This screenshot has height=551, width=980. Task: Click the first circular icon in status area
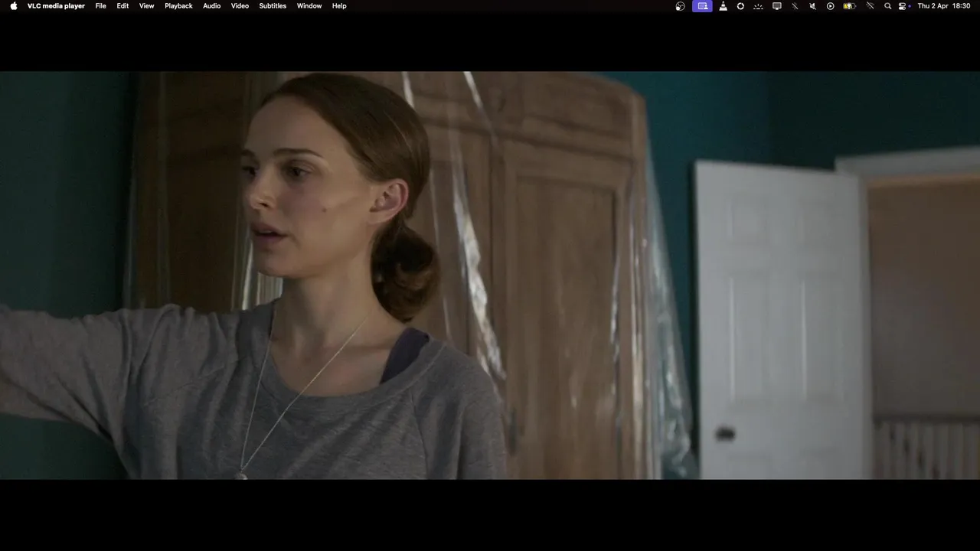(x=681, y=6)
